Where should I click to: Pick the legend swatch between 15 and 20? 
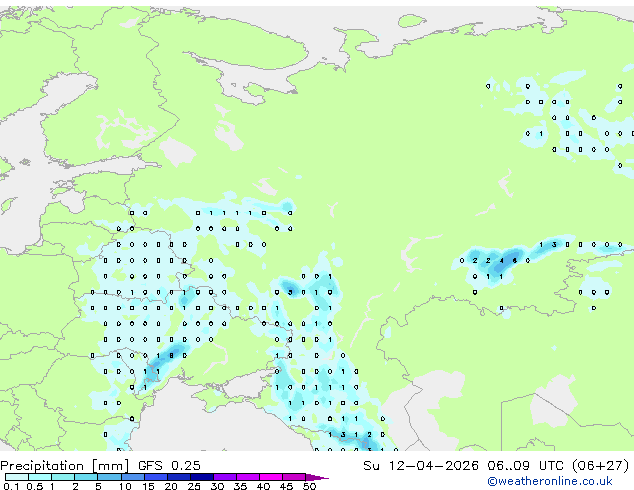[156, 477]
